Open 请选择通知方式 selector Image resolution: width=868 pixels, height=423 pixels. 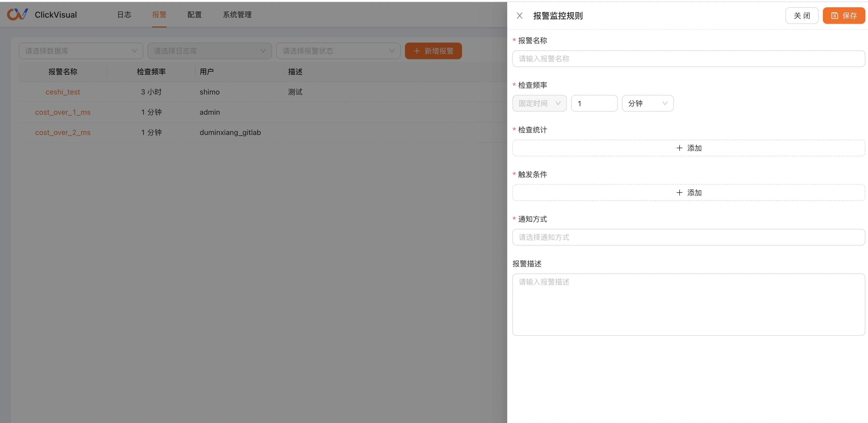(x=688, y=237)
